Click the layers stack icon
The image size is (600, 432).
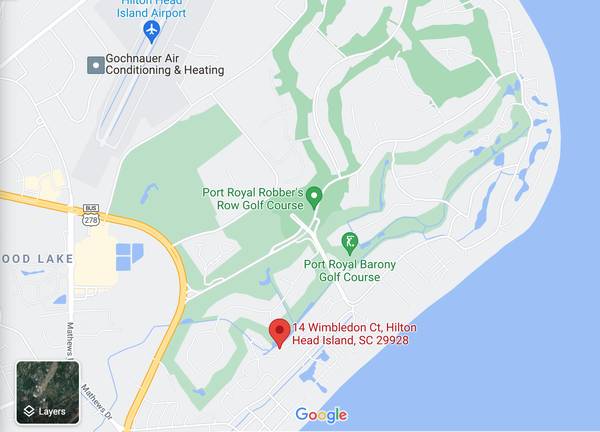coord(29,411)
